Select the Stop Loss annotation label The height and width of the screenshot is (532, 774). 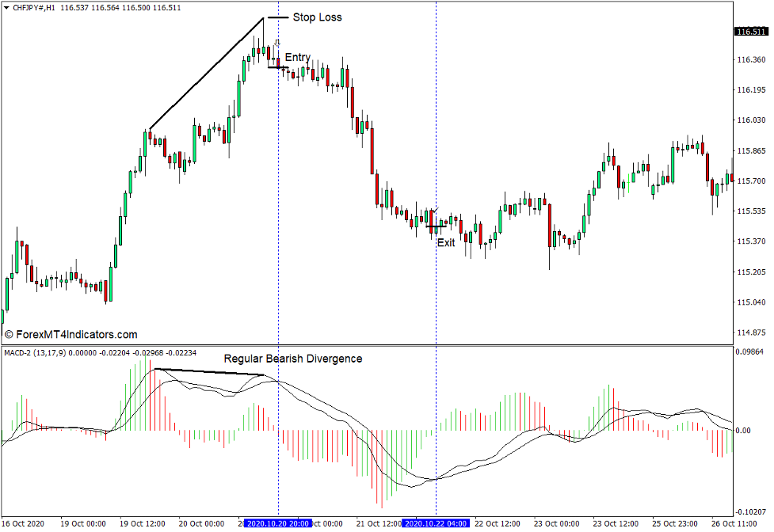pyautogui.click(x=315, y=17)
